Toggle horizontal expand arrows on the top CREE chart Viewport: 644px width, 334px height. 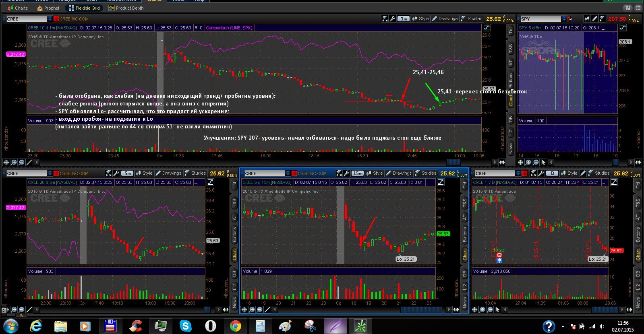point(502,162)
